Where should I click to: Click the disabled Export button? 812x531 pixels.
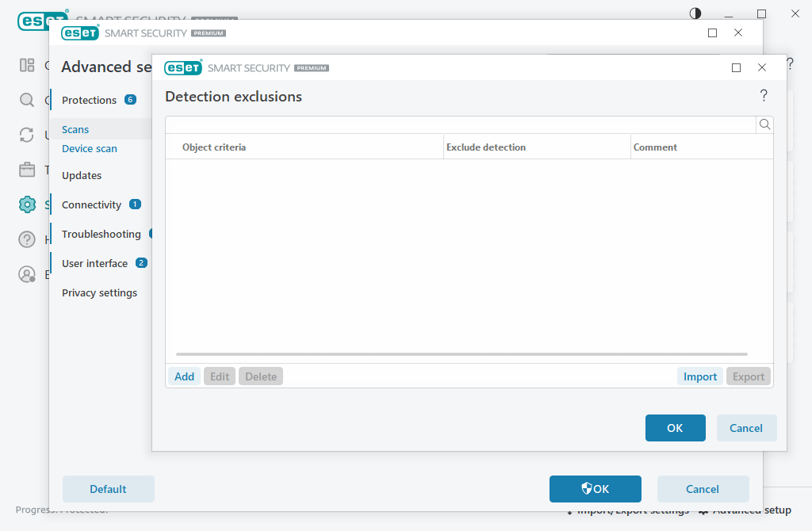click(749, 376)
